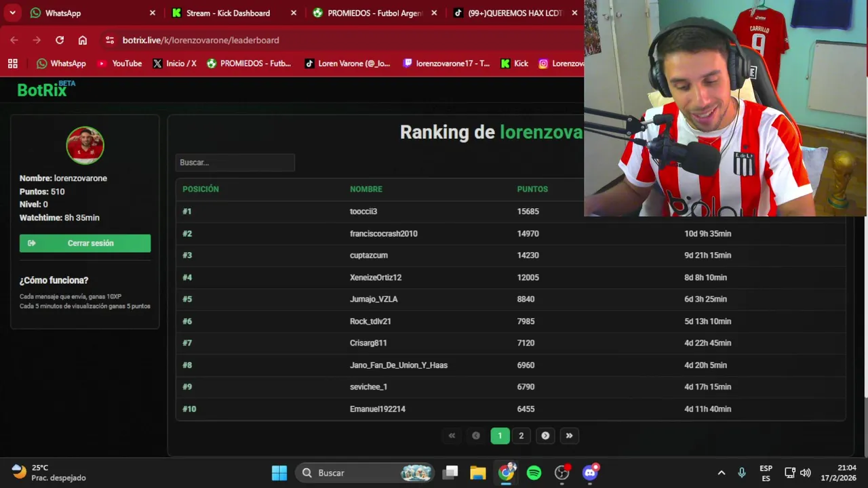
Task: Select user Jano_Fan_De_Union_Y_Haas in ranking
Action: (399, 365)
